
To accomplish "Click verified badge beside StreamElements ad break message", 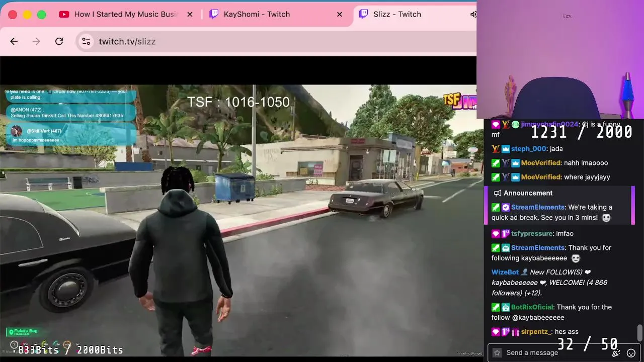I will pyautogui.click(x=506, y=207).
